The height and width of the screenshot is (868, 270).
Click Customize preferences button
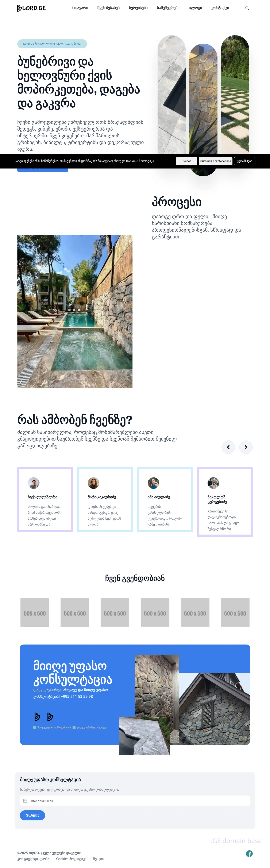click(x=216, y=161)
